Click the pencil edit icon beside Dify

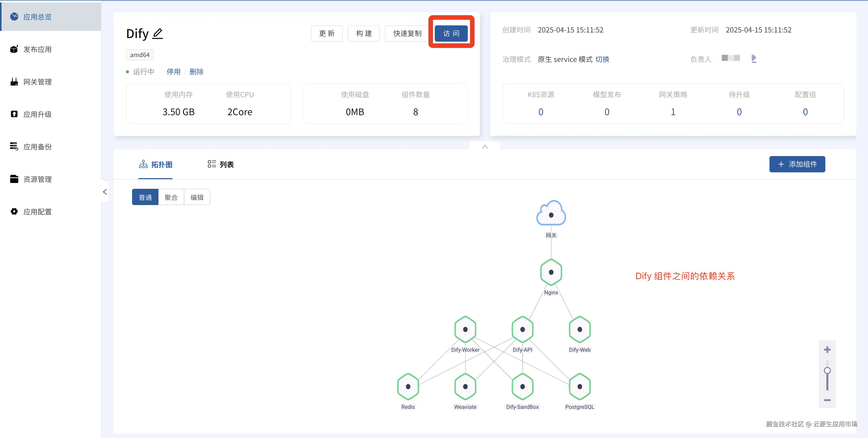pos(157,34)
